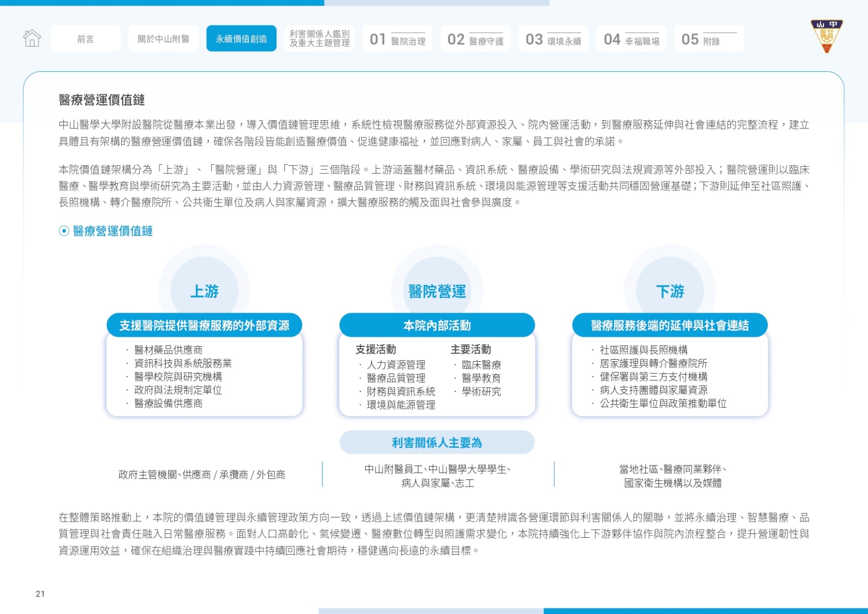Go to chapter 03 環境永續
Viewport: 868px width, 614px height.
(553, 38)
